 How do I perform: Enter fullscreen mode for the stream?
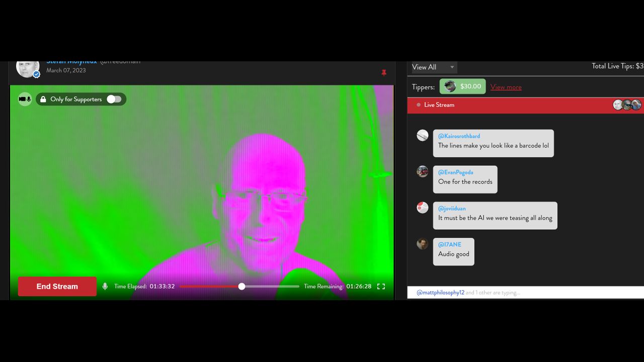(x=381, y=287)
